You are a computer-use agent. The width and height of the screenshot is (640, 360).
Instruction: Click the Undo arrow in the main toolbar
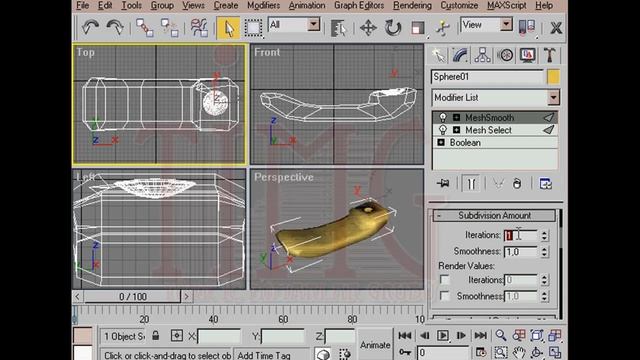click(x=90, y=28)
